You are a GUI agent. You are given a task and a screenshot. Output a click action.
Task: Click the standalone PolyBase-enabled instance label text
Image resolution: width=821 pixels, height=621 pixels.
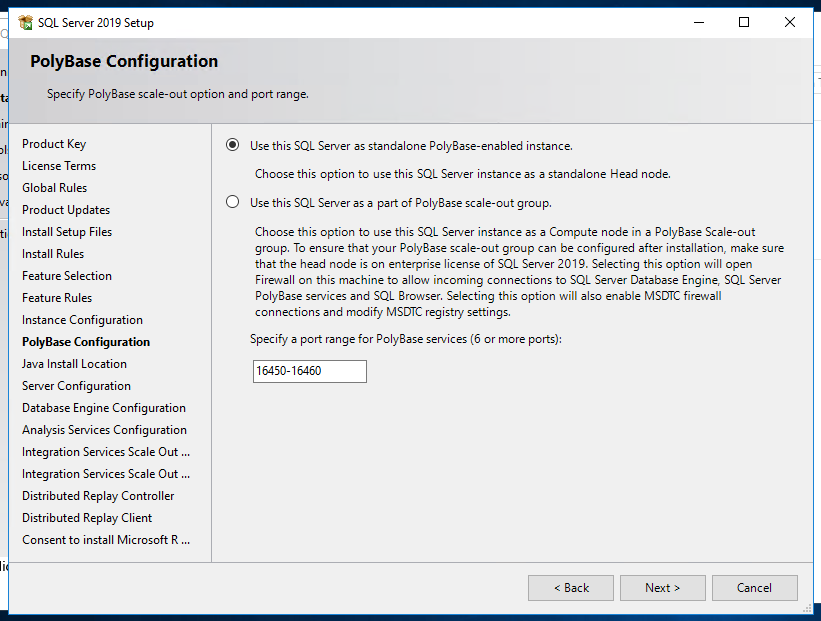pos(411,146)
